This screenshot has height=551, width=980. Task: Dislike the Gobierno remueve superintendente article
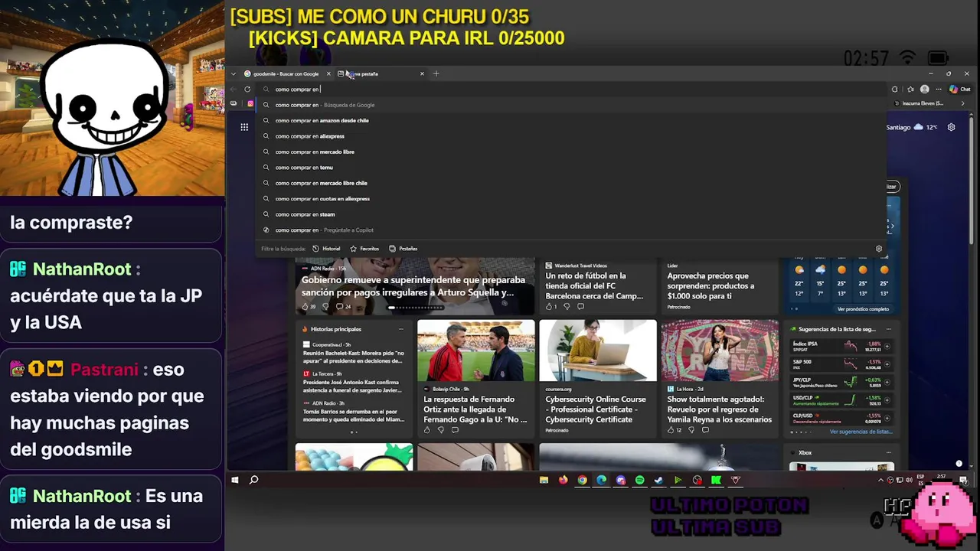[325, 307]
